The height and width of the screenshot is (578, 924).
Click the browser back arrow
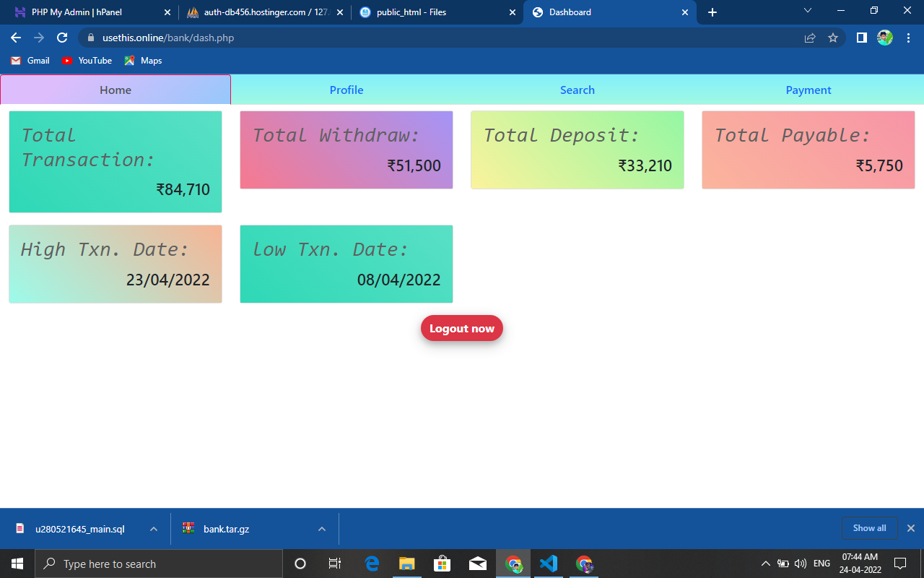click(x=15, y=37)
